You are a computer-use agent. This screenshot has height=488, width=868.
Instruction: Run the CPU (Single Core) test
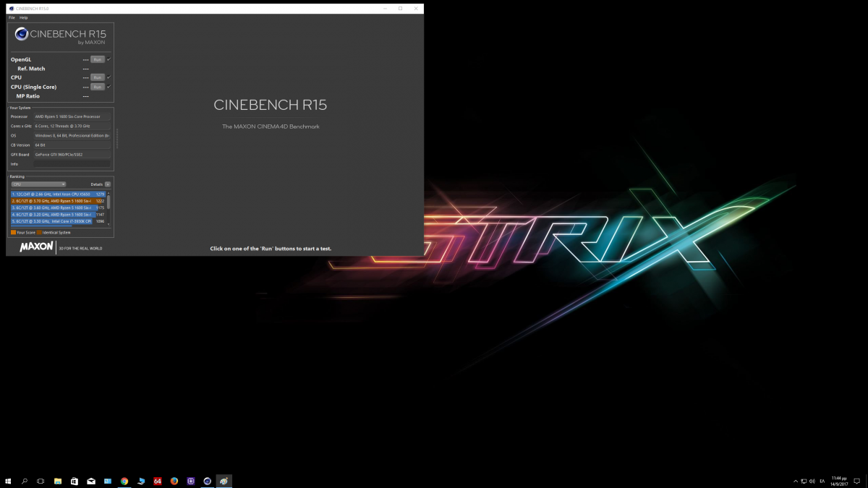tap(98, 87)
